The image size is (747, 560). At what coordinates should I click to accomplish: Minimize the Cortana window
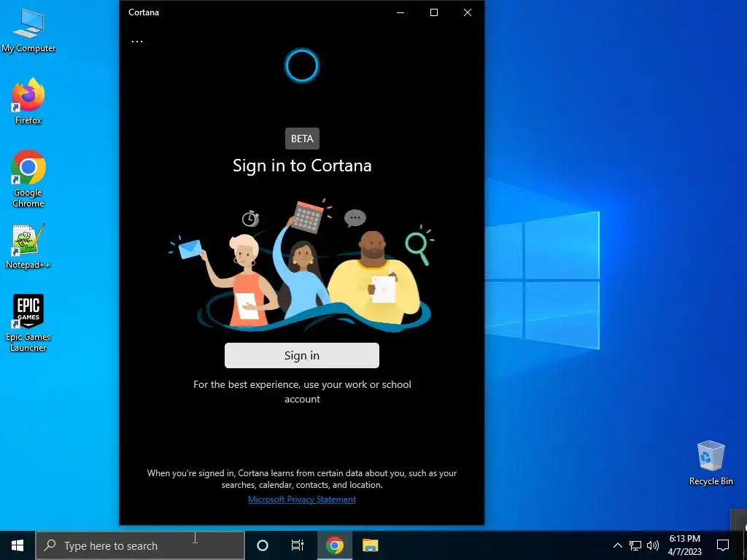[x=400, y=12]
